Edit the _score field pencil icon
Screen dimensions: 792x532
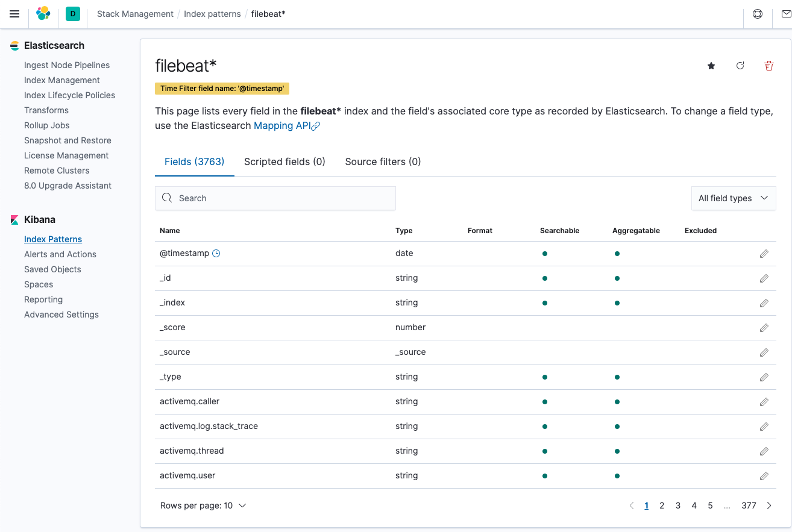pyautogui.click(x=764, y=328)
